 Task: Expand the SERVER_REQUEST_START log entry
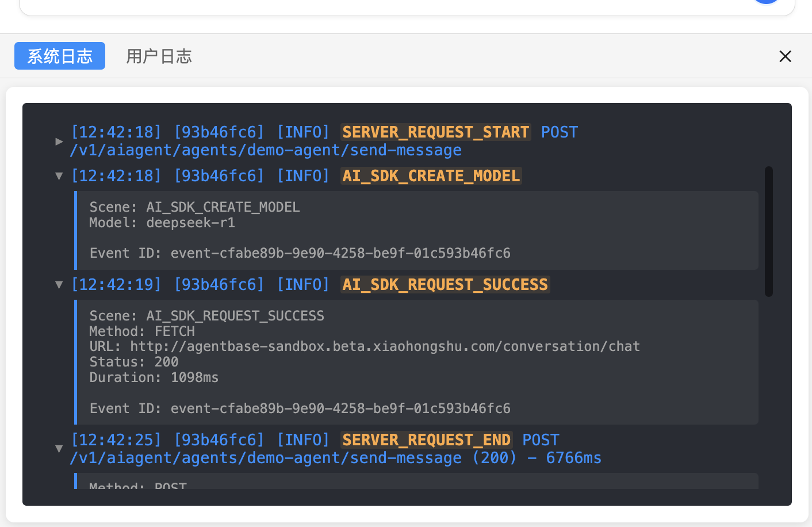[59, 141]
